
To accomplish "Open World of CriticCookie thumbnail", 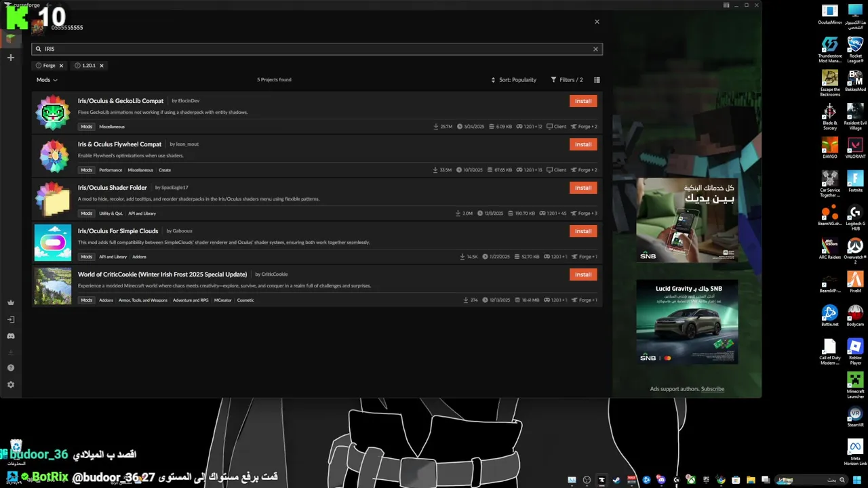I will coord(53,286).
